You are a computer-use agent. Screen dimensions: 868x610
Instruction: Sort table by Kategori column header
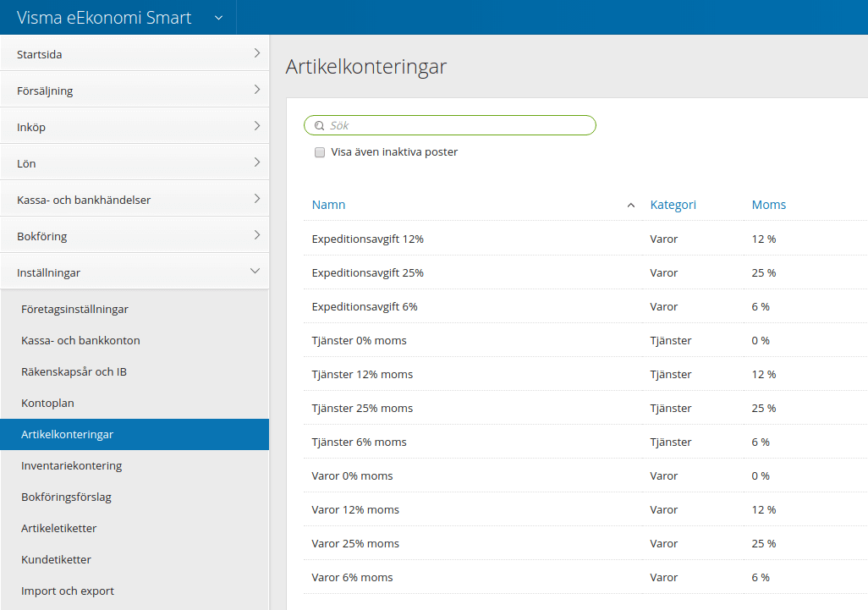click(x=673, y=205)
